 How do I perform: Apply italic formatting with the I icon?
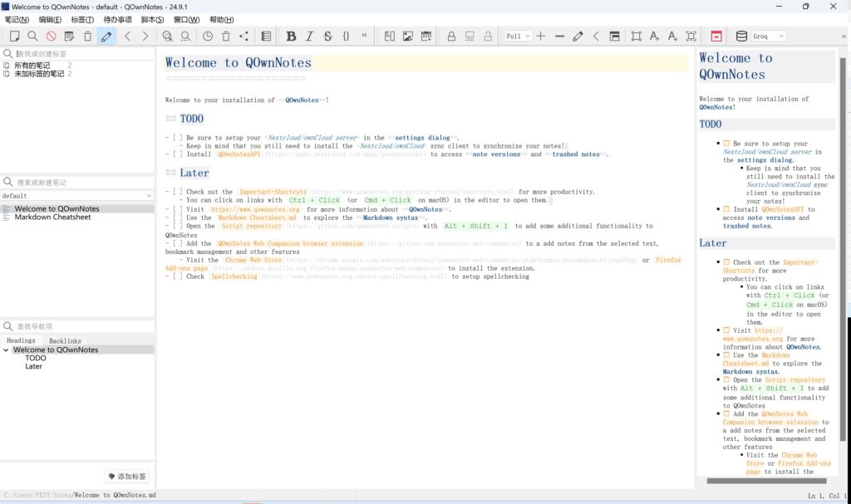pos(309,37)
